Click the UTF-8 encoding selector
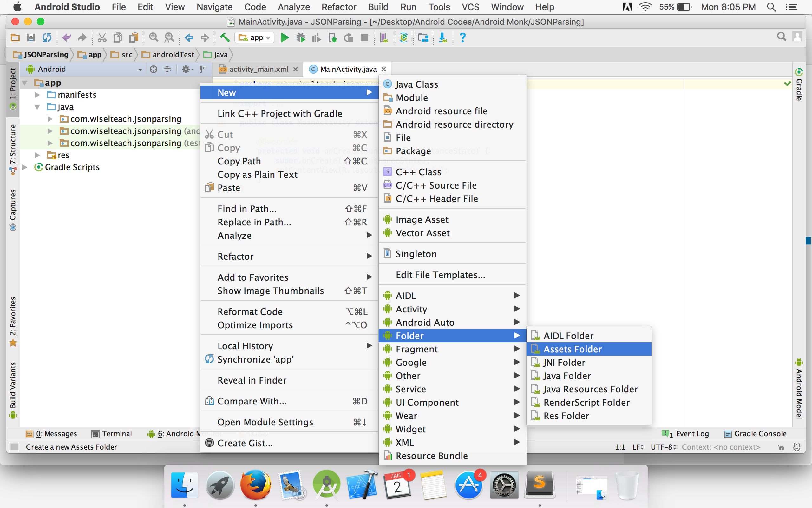 [663, 447]
